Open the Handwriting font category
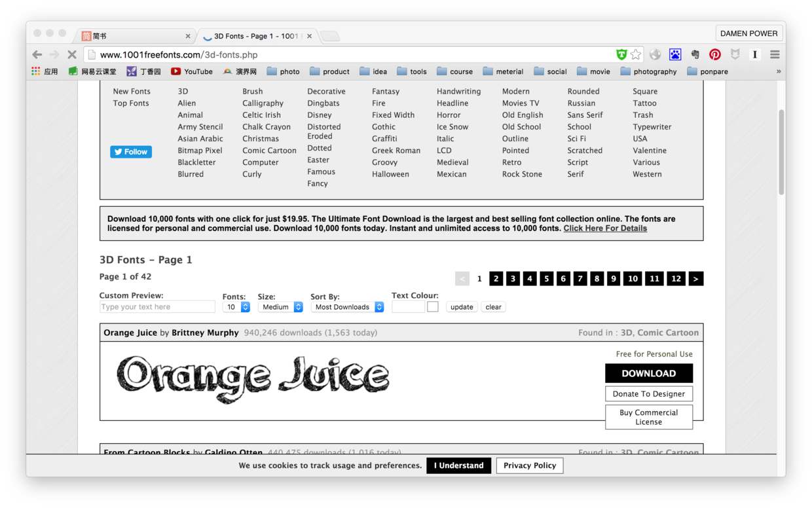 (458, 92)
